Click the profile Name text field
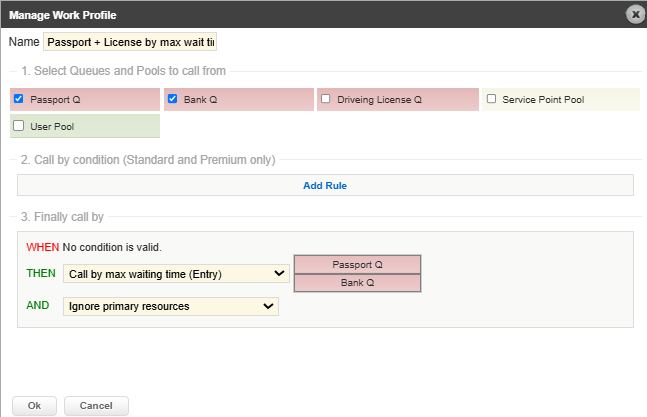 point(130,42)
